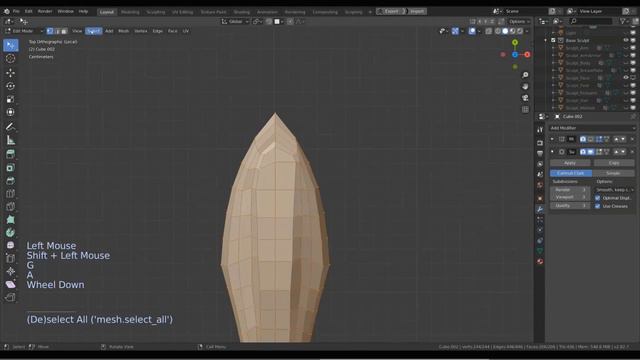
Task: Toggle X-Ray display in viewport header
Action: [x=489, y=31]
